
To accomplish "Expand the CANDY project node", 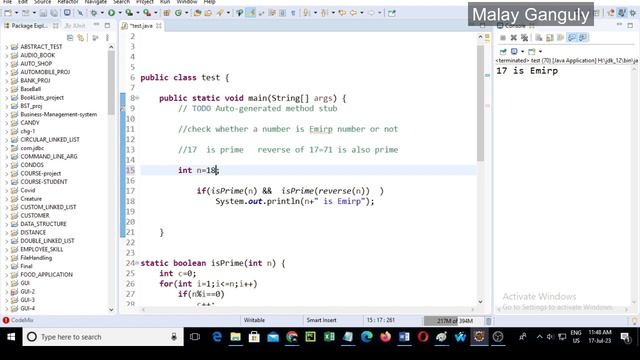I will point(6,123).
